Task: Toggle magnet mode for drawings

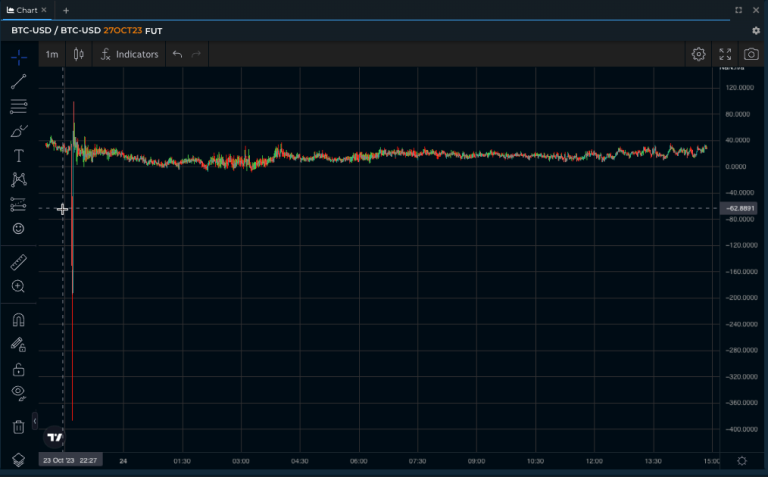Action: (x=18, y=320)
